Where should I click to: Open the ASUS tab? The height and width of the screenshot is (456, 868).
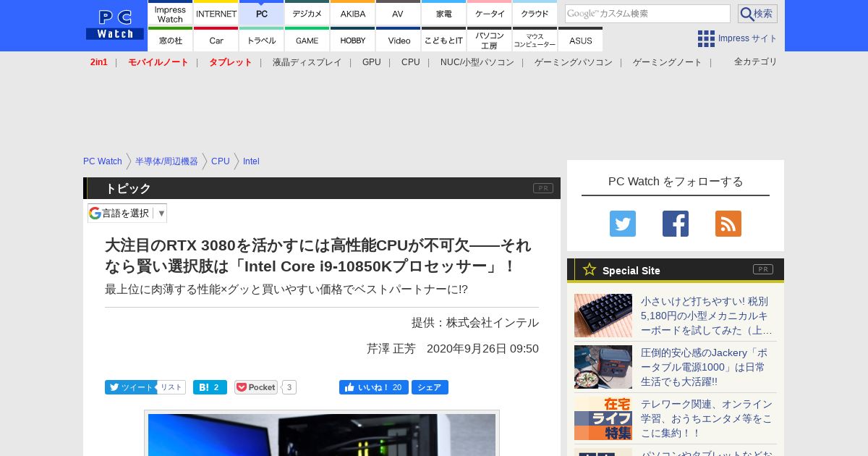click(581, 39)
